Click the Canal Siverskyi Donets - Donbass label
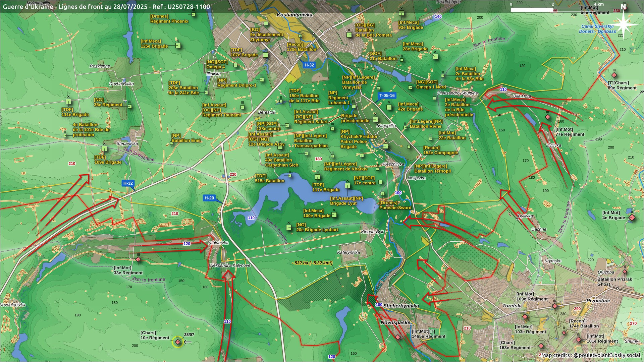Screen dimensions: 644x362 pyautogui.click(x=597, y=29)
